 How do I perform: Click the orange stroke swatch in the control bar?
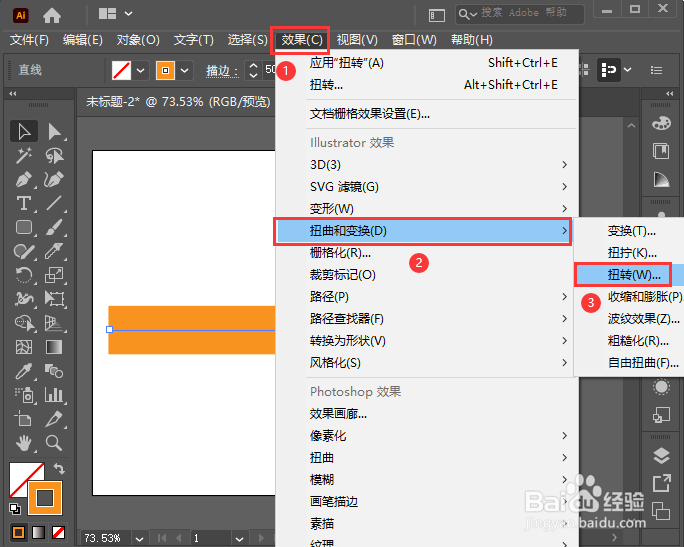tap(165, 70)
